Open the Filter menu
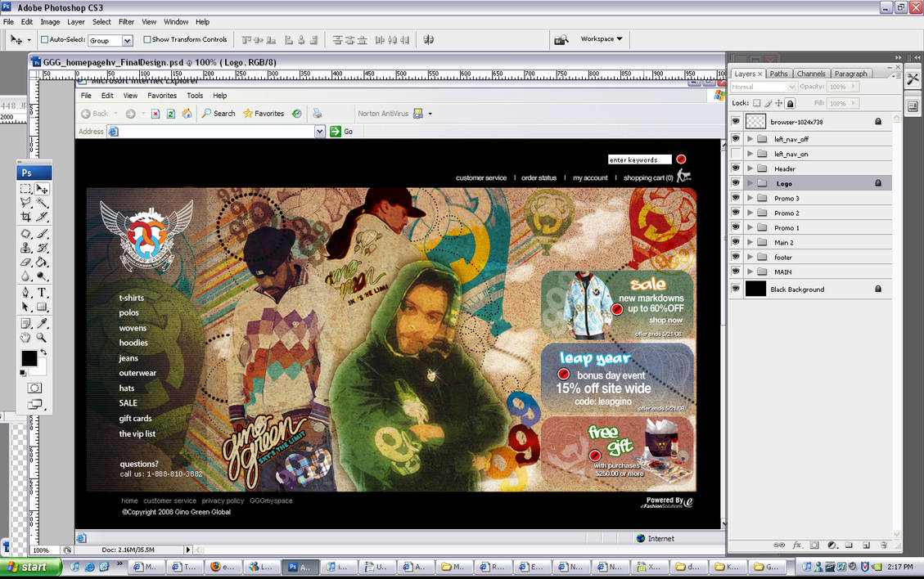 coord(126,22)
